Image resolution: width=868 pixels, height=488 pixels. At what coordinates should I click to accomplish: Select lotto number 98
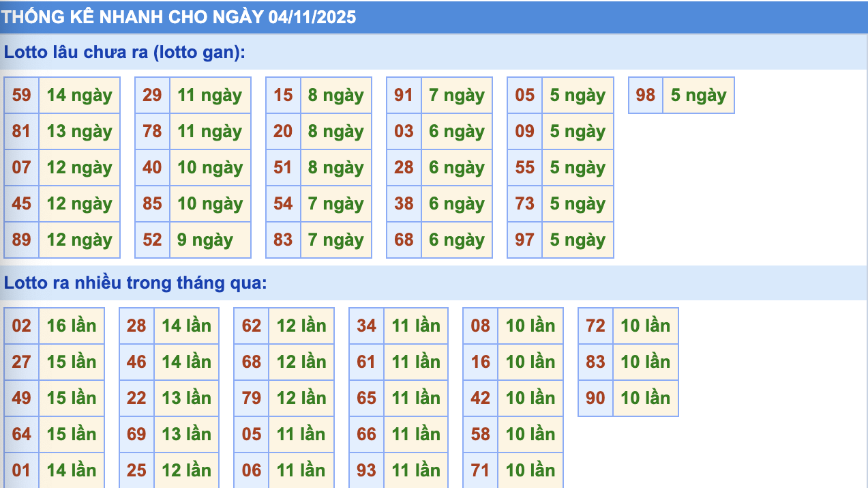(645, 95)
